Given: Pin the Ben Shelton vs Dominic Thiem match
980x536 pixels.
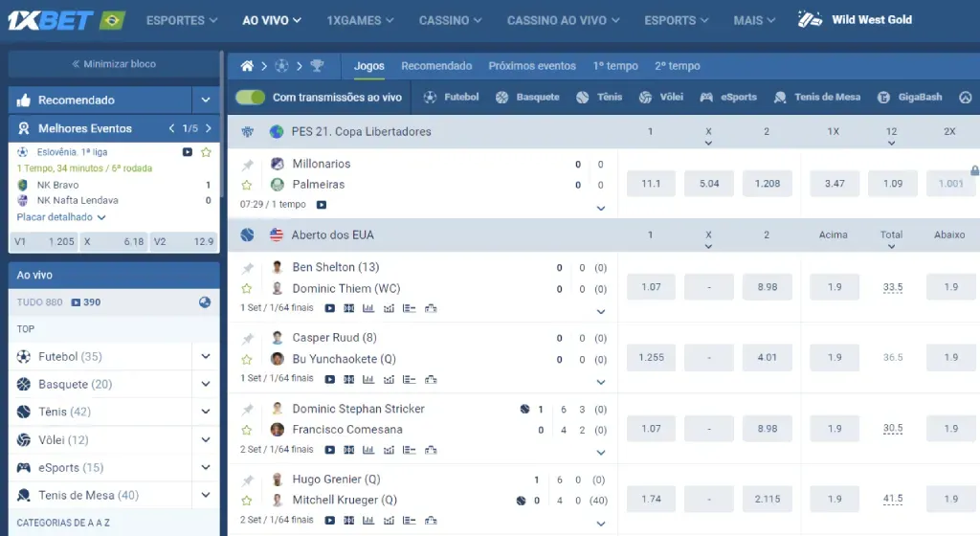Looking at the screenshot, I should coord(248,269).
